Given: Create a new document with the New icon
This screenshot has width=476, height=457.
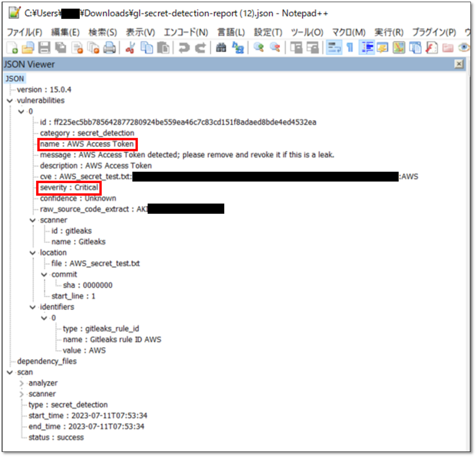Looking at the screenshot, I should click(x=12, y=48).
